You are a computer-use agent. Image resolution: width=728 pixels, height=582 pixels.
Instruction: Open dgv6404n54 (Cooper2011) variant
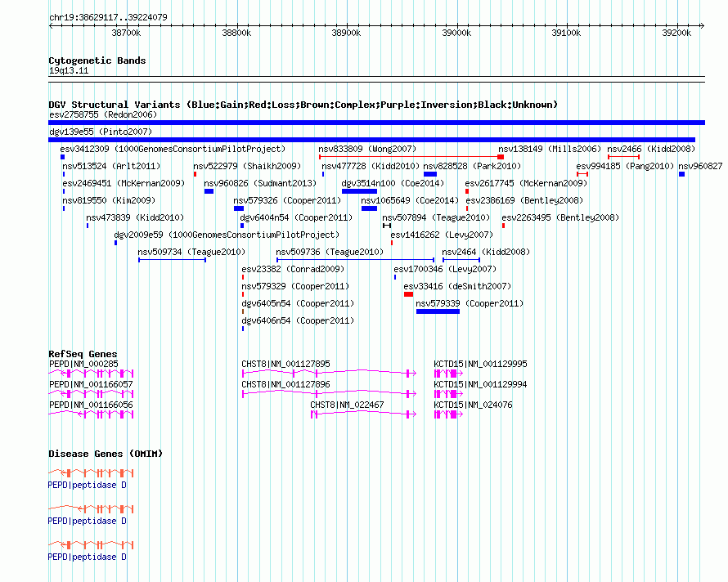tap(296, 217)
